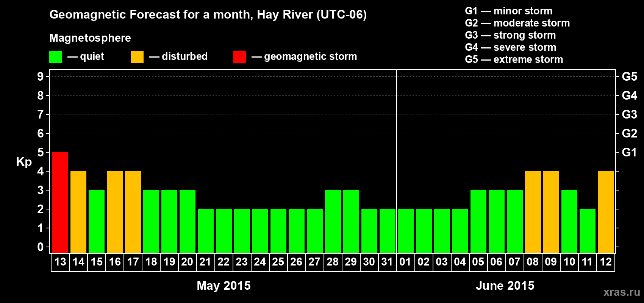Viewport: 644px width, 303px height.
Task: Click the disturbed legend label
Action: pos(185,56)
